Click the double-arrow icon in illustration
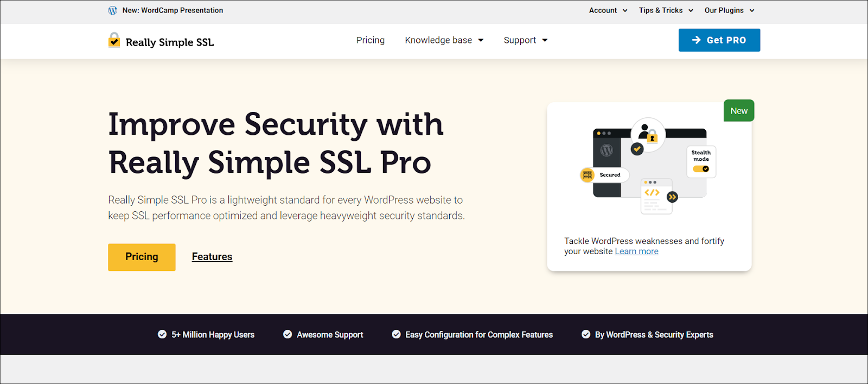Image resolution: width=868 pixels, height=384 pixels. click(672, 197)
